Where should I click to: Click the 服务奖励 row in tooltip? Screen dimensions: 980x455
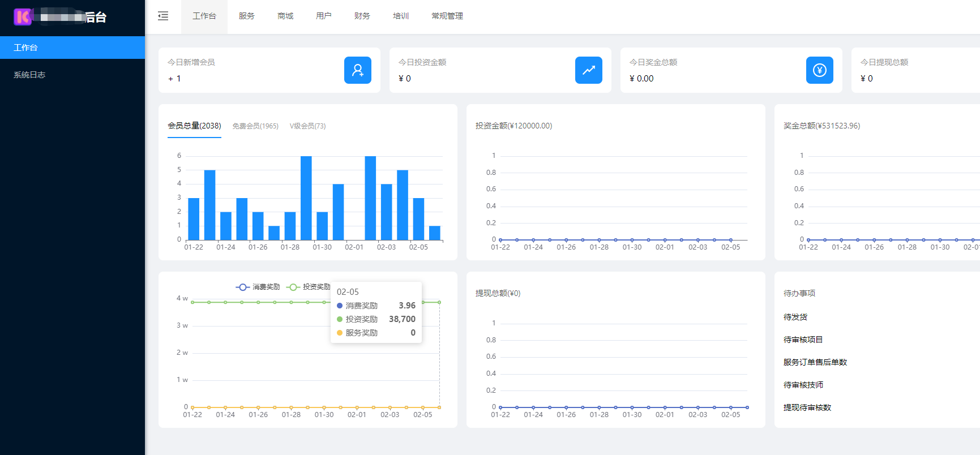[x=376, y=333]
